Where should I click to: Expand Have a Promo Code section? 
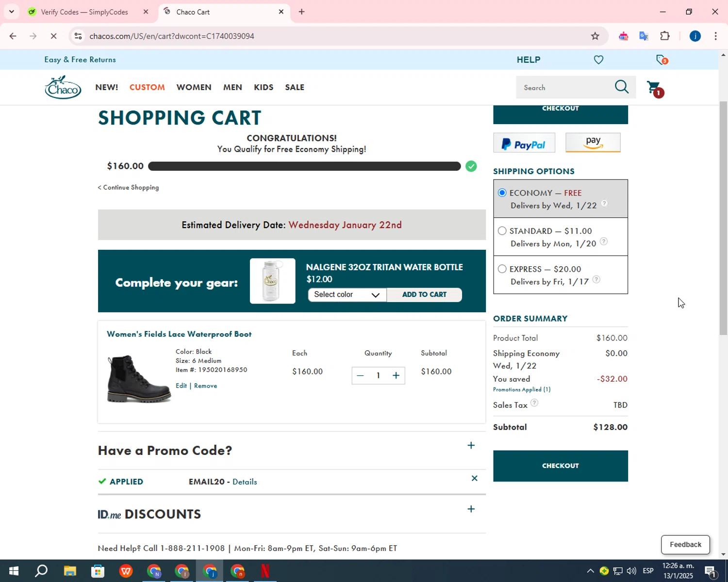(x=471, y=445)
